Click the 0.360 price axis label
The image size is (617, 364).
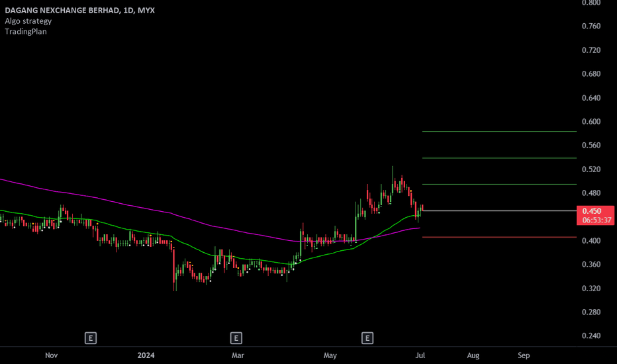(x=591, y=264)
